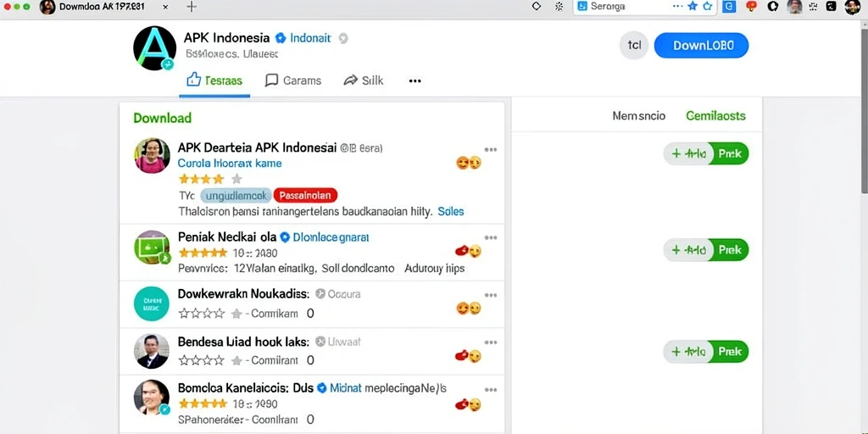Open options menu for Bendesa Liad hook laks
Viewport: 868px width, 434px height.
pyautogui.click(x=491, y=342)
